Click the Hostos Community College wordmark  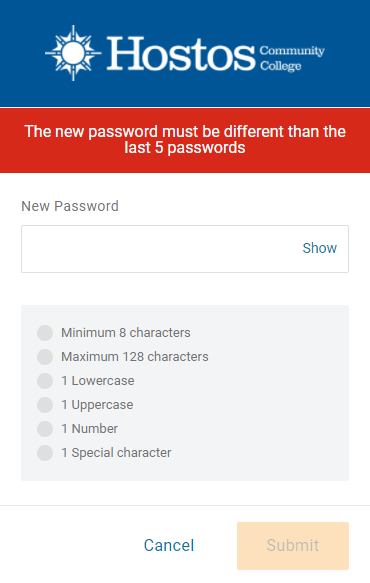coord(216,54)
